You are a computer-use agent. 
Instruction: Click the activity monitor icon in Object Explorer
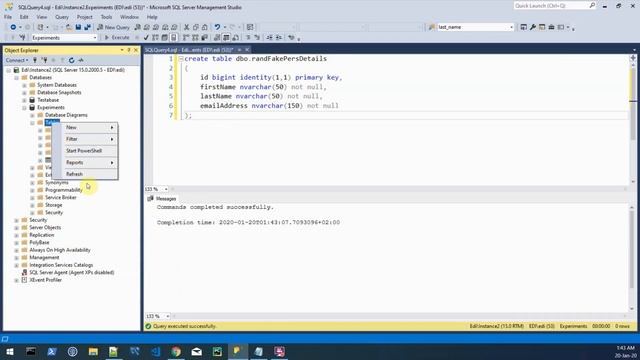[x=81, y=60]
